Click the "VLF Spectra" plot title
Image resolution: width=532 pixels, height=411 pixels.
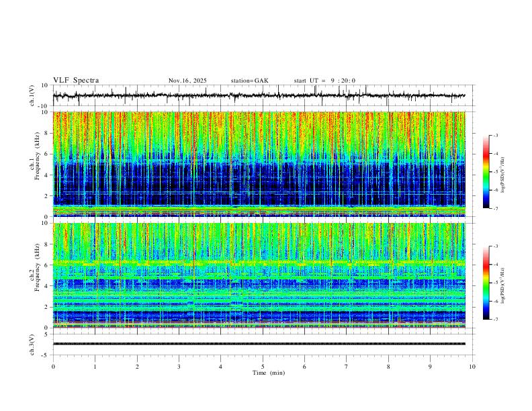[76, 81]
